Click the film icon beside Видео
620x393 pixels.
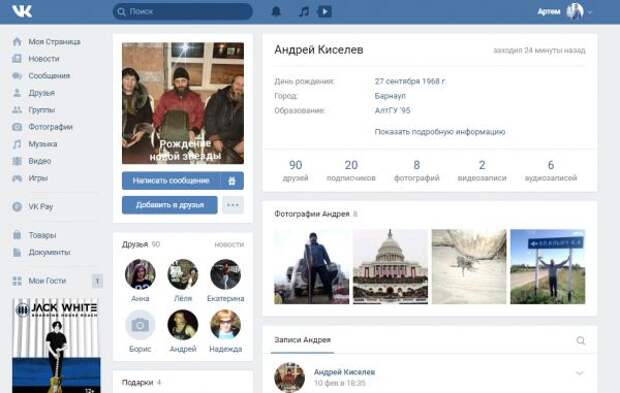[17, 161]
